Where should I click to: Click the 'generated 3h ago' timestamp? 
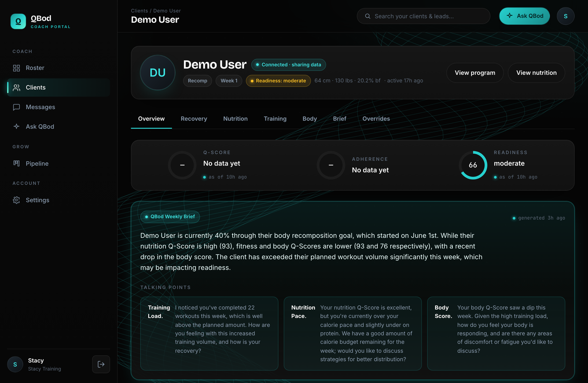tap(541, 218)
